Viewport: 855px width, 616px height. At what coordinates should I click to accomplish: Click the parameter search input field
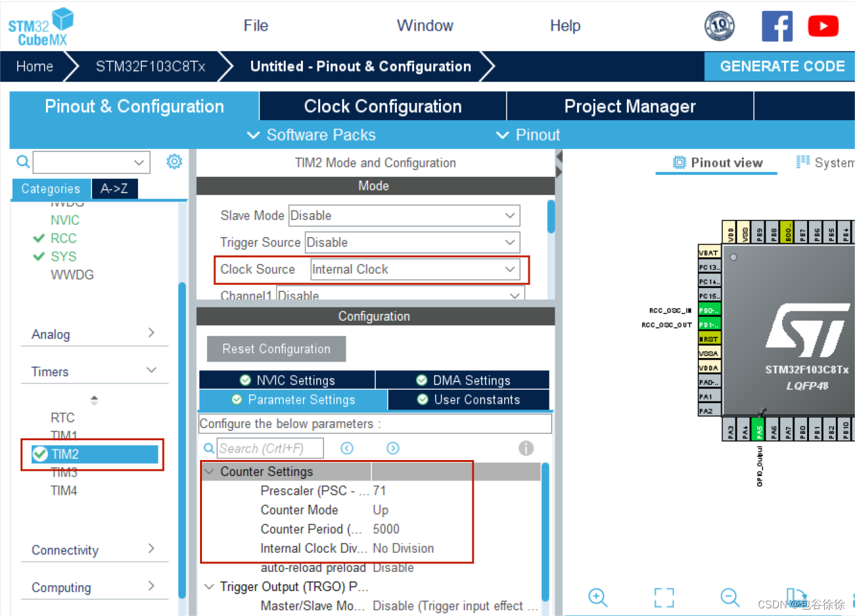point(270,448)
